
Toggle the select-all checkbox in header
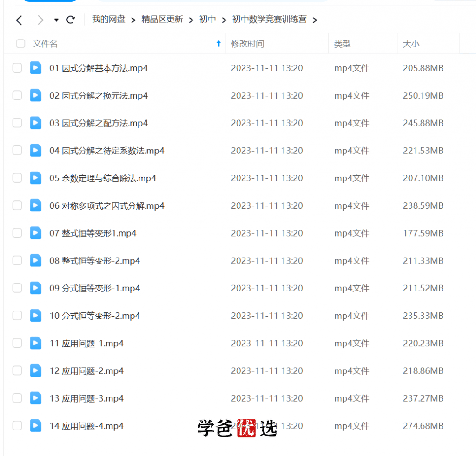pos(20,44)
